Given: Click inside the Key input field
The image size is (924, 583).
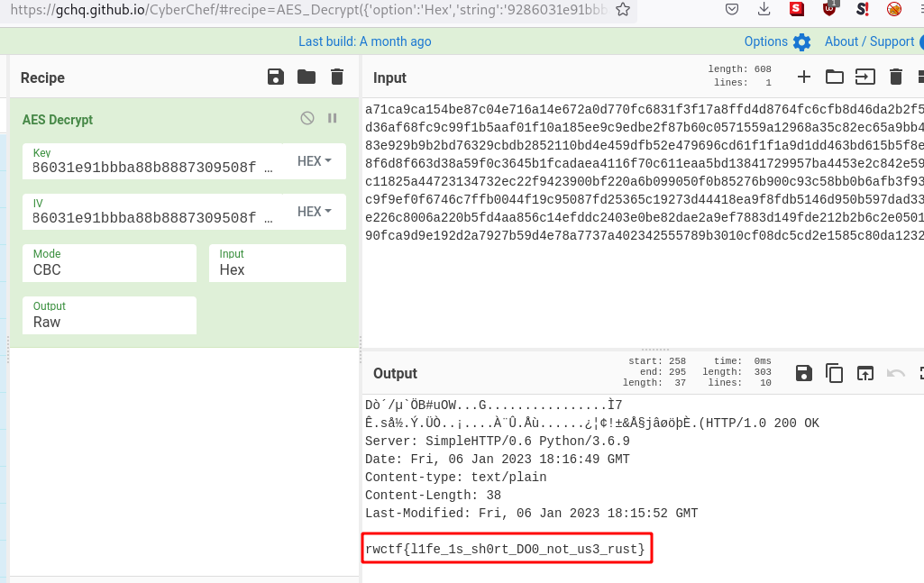Looking at the screenshot, I should pyautogui.click(x=144, y=167).
